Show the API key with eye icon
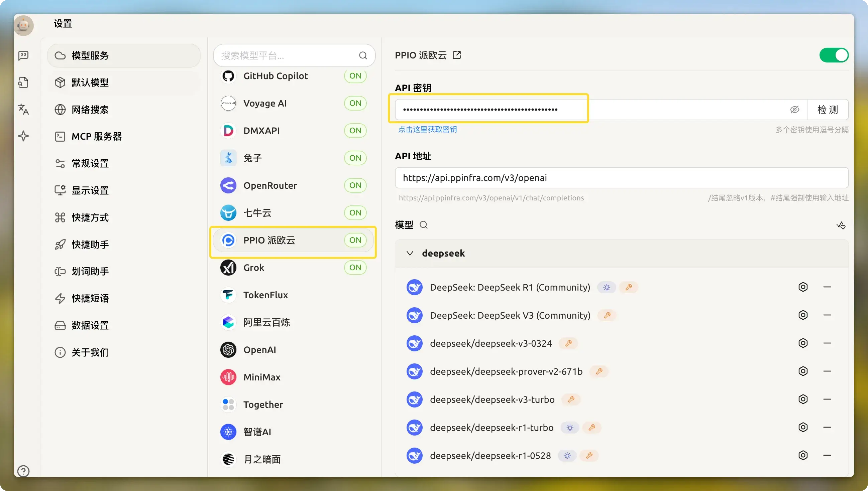The image size is (868, 491). tap(794, 110)
